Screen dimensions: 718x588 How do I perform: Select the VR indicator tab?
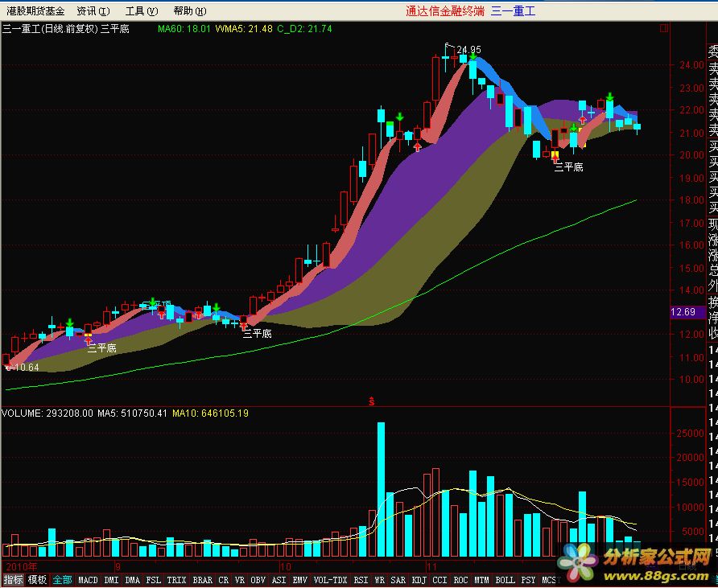[240, 580]
